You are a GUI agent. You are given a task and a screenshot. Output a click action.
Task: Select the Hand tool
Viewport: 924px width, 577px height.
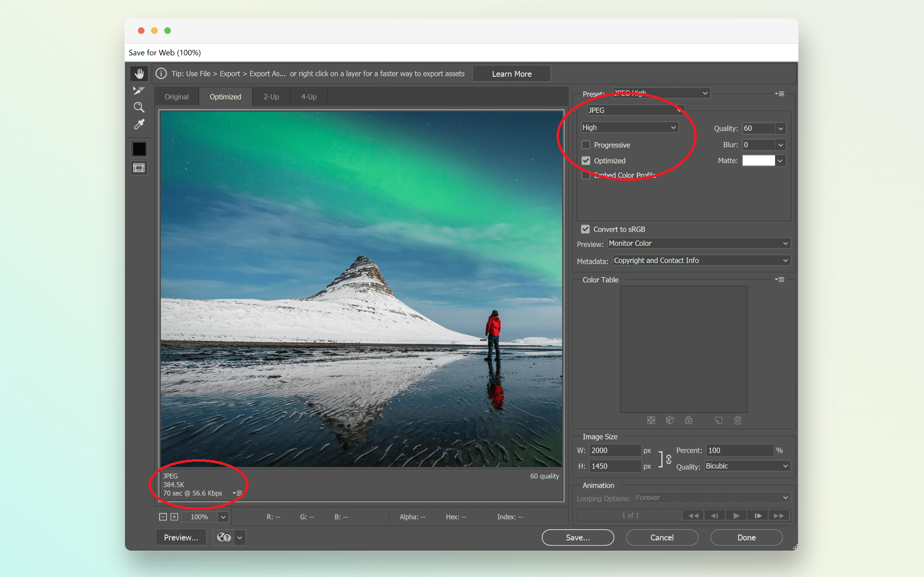pyautogui.click(x=139, y=74)
